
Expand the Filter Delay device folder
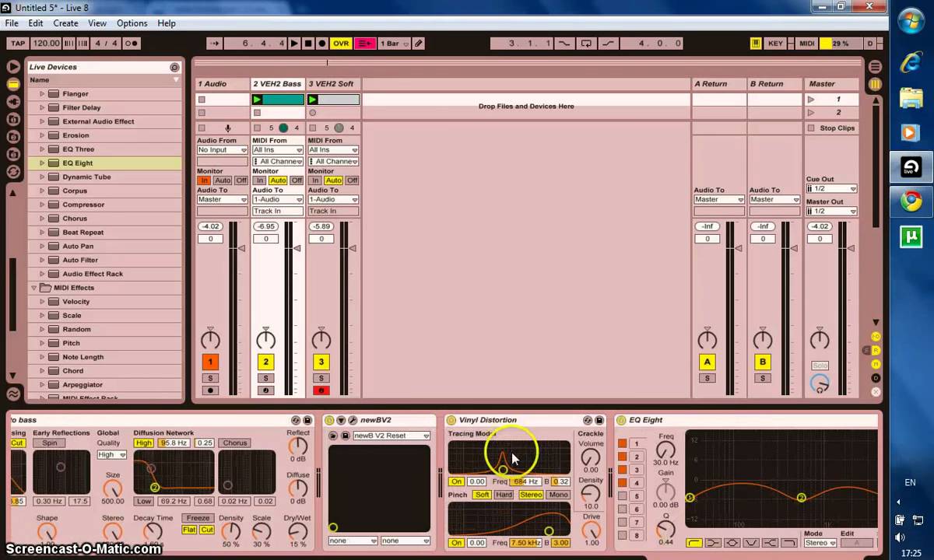pyautogui.click(x=42, y=108)
